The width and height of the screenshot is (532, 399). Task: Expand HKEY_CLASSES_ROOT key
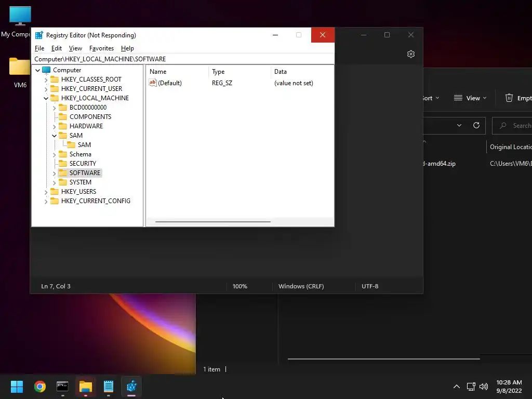tap(46, 79)
